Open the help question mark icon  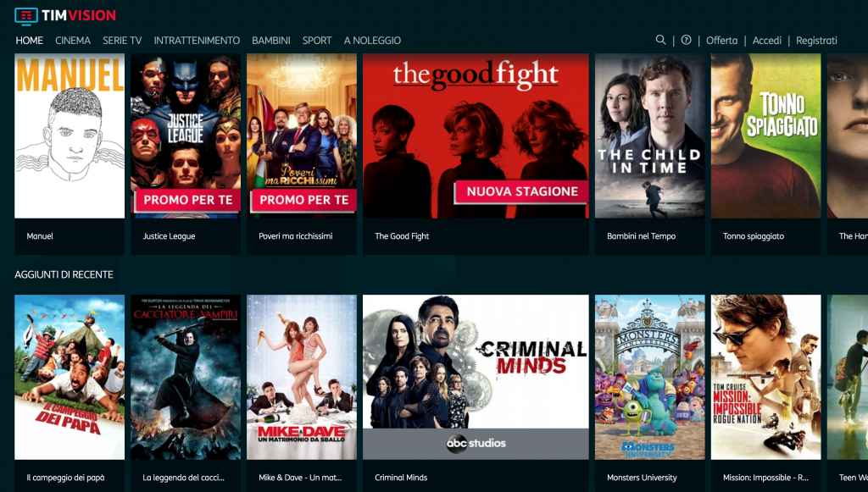pos(686,40)
